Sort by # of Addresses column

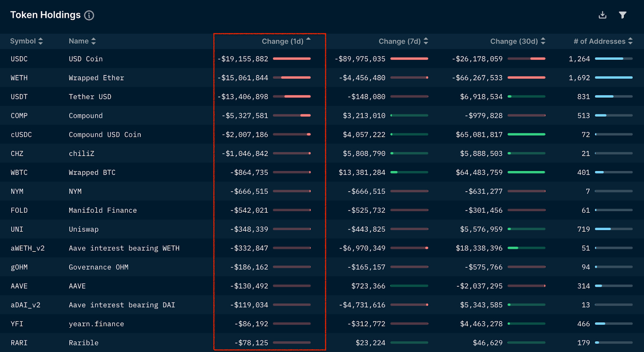[603, 41]
